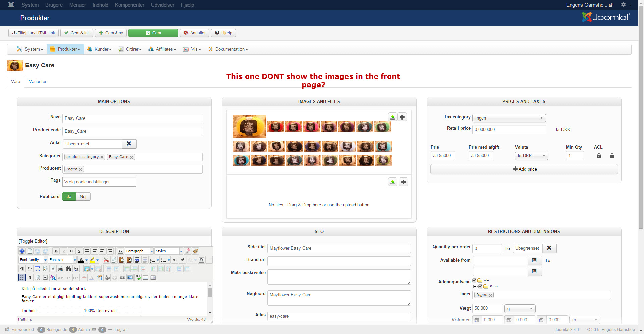The image size is (644, 334).
Task: Click the large Easy Care main image thumbnail
Action: click(x=250, y=127)
